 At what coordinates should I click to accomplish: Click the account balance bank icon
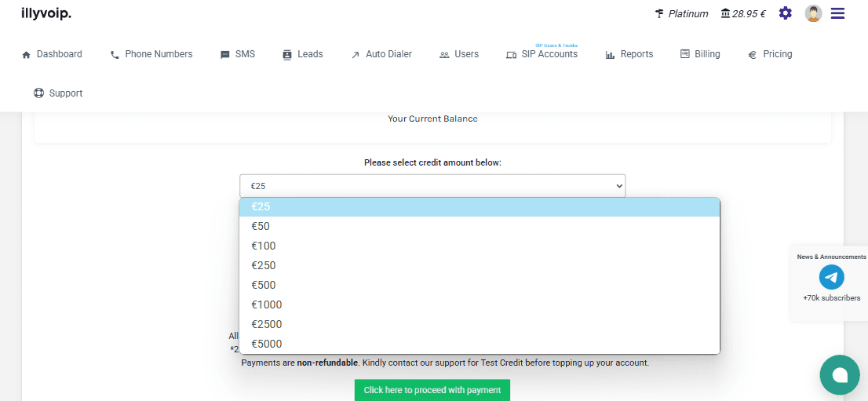[x=724, y=13]
